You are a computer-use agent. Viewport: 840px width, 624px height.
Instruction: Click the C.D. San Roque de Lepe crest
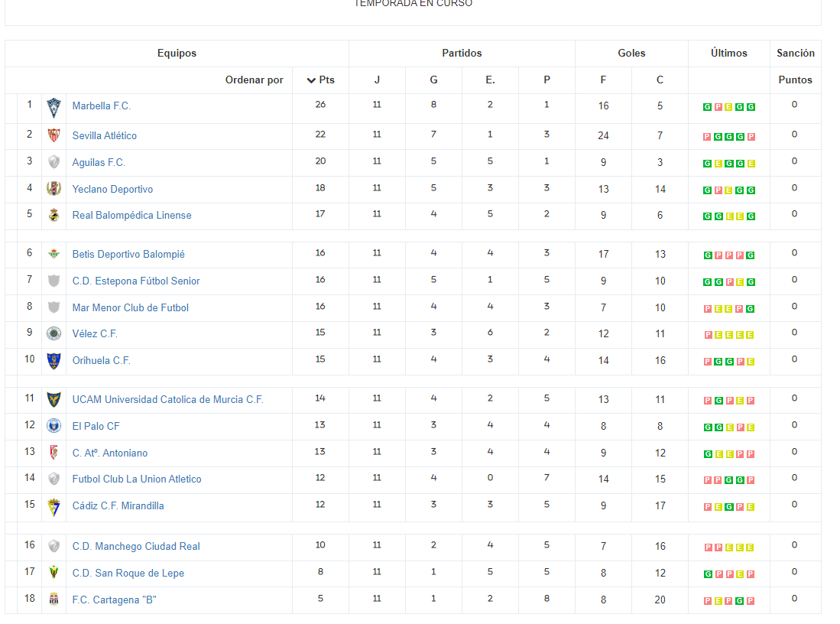coord(54,573)
